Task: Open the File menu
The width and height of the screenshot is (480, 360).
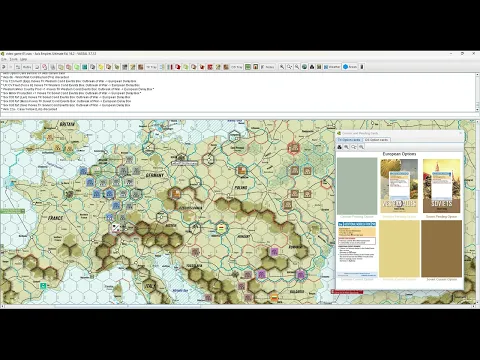Action: click(x=4, y=59)
